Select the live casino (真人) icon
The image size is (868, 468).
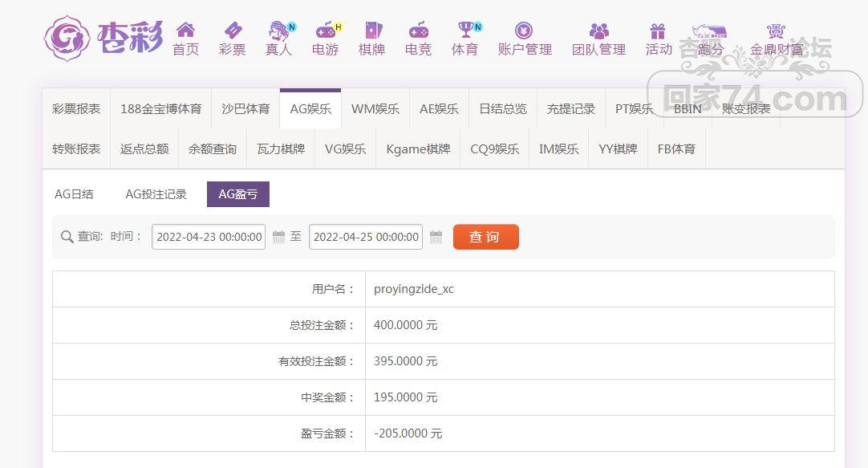pyautogui.click(x=278, y=31)
